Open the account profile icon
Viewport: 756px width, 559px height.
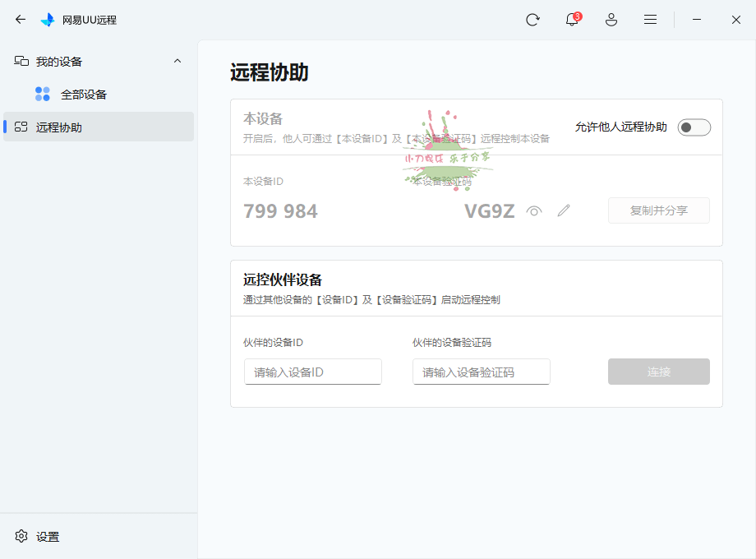click(611, 19)
